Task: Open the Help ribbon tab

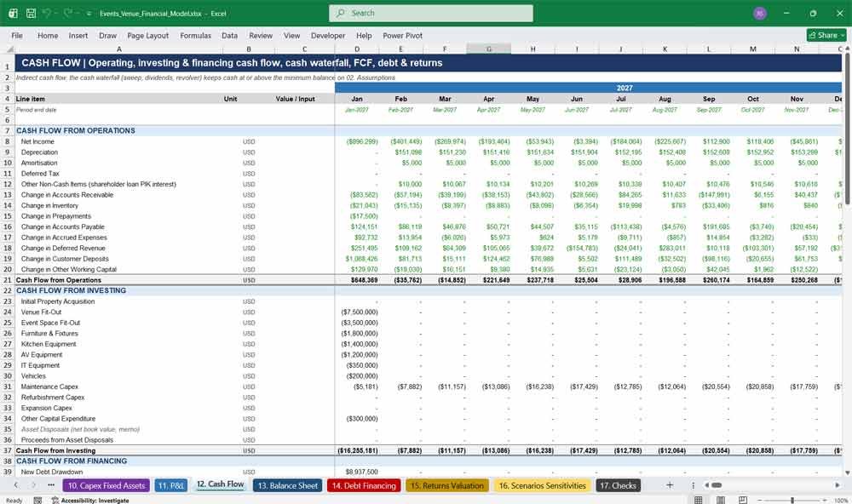Action: 364,35
